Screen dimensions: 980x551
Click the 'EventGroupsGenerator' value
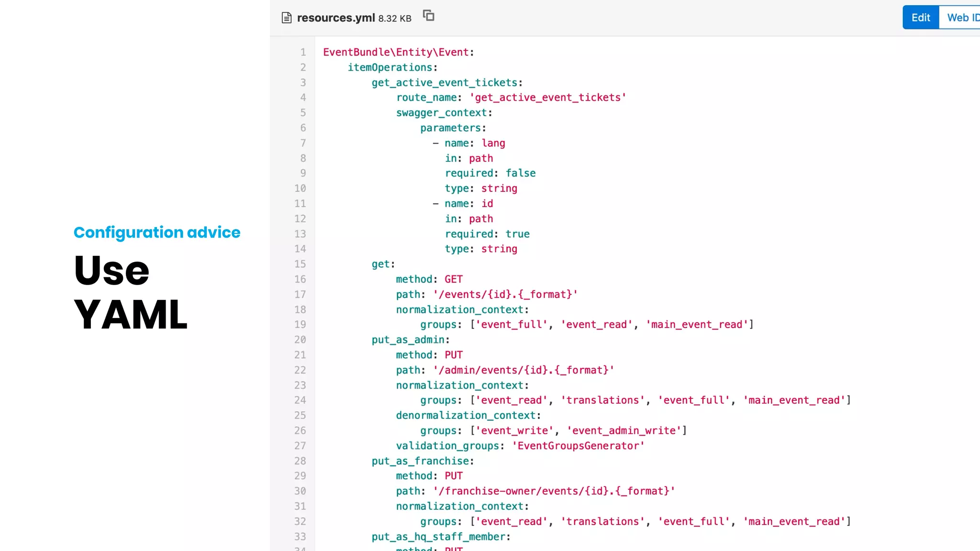(x=578, y=446)
